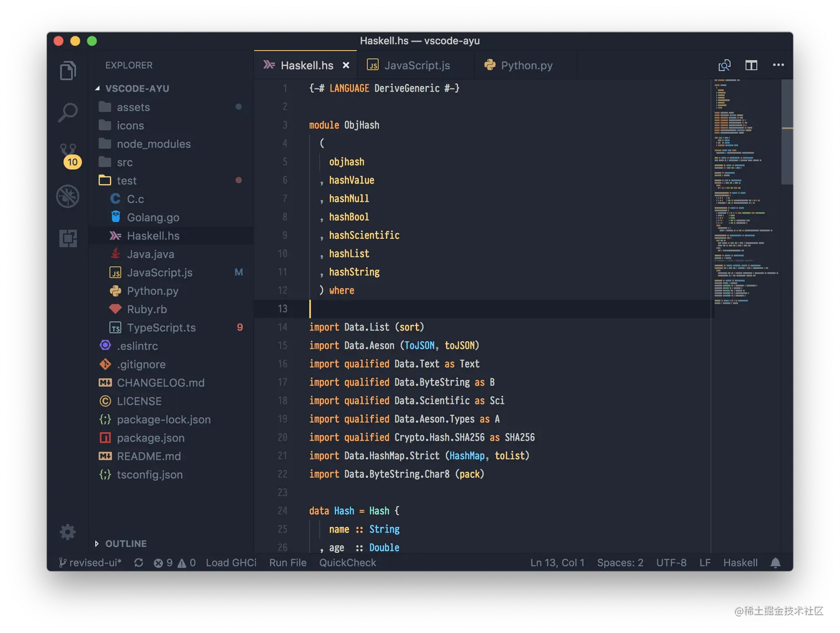Click the revised-ui* branch indicator
Image resolution: width=840 pixels, height=633 pixels.
(x=89, y=562)
